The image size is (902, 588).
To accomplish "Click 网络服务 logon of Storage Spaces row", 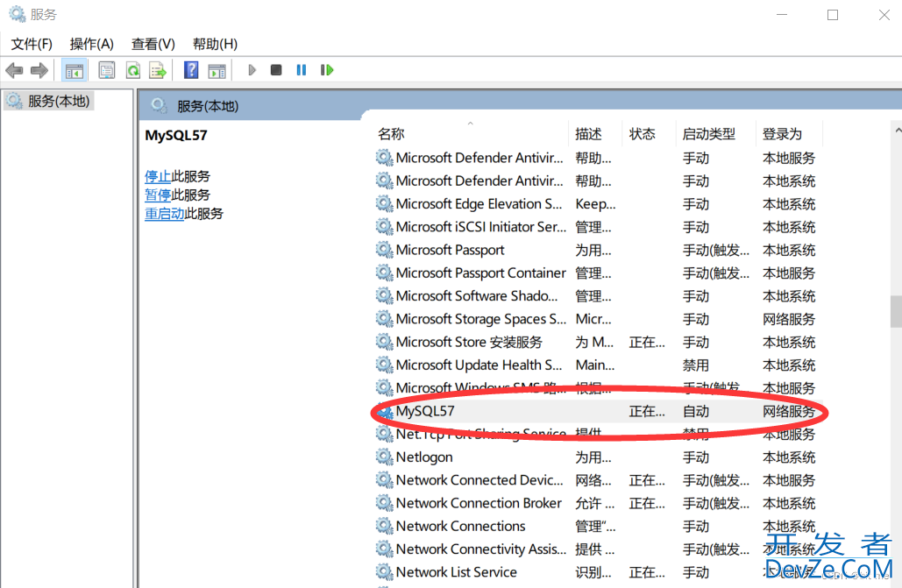I will tap(789, 319).
